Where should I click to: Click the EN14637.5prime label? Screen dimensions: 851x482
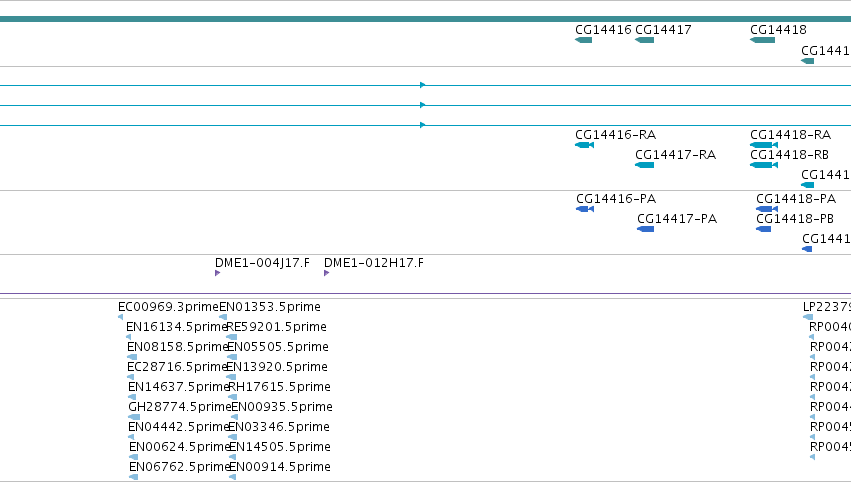coord(179,387)
